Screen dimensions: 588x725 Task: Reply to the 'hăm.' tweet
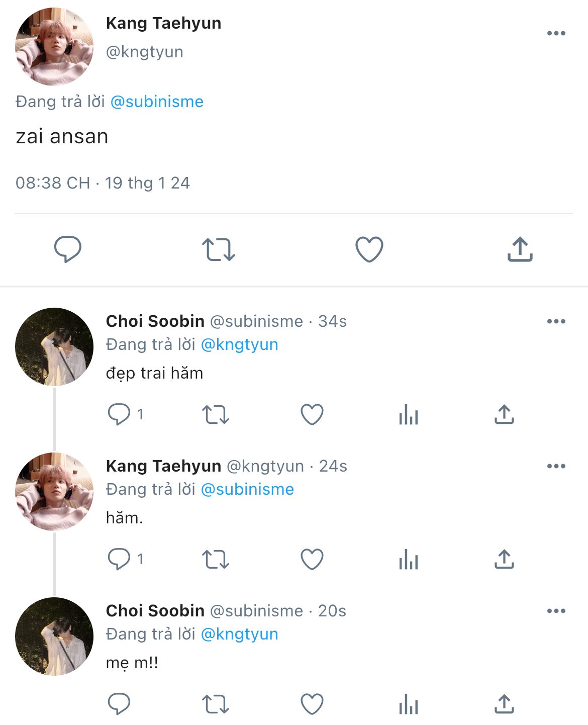point(119,559)
